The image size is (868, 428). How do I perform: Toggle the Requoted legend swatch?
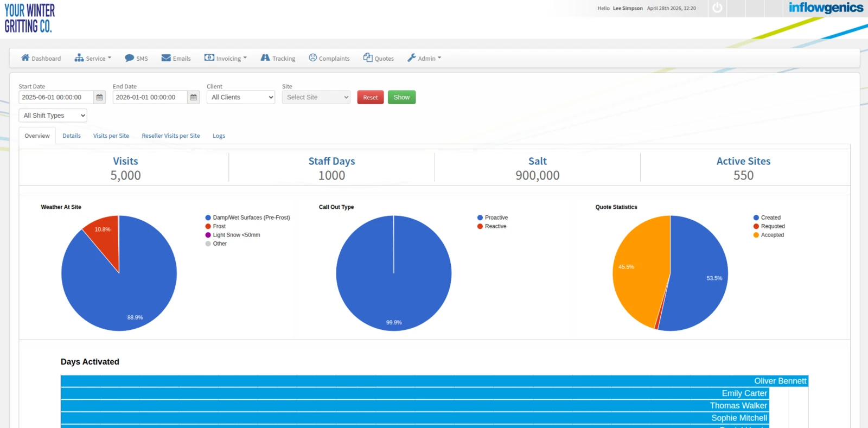click(756, 226)
